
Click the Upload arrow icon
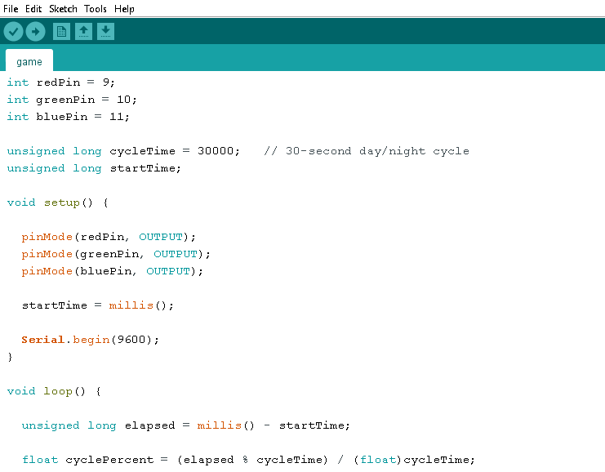tap(35, 31)
